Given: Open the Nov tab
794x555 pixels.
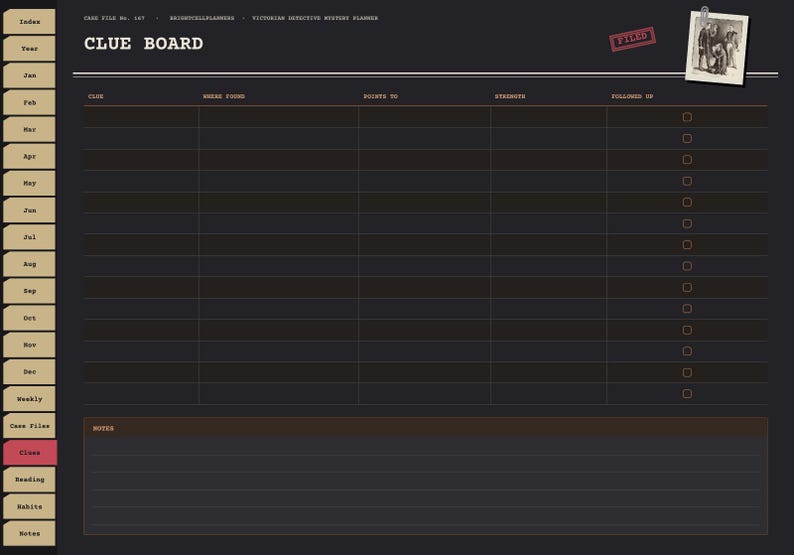Looking at the screenshot, I should [x=29, y=345].
